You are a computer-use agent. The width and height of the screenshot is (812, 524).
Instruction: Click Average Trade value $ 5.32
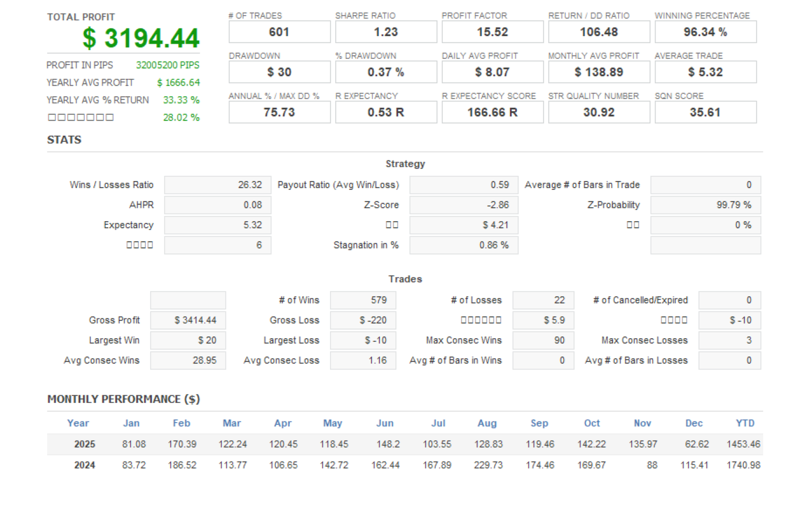pos(705,72)
